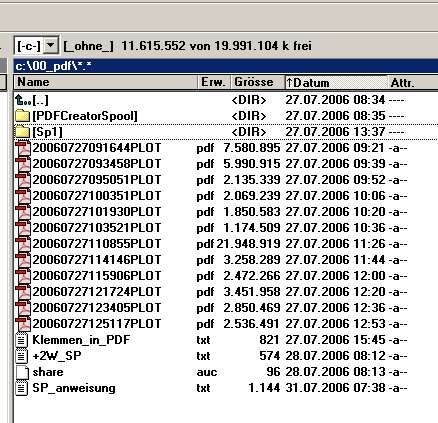438x423 pixels.
Task: Click PDF icon of 20060727091644PLOT
Action: click(23, 148)
